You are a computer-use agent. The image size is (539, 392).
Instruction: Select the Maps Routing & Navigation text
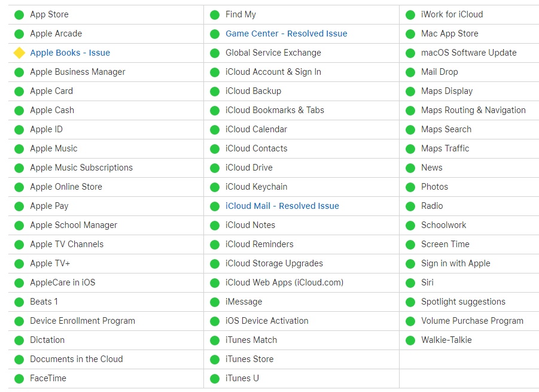tap(473, 110)
